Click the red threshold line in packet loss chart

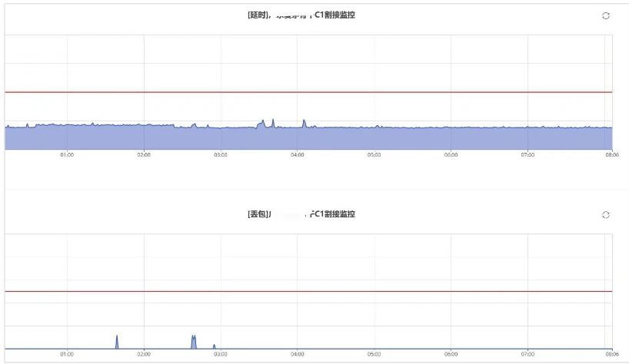pyautogui.click(x=308, y=291)
